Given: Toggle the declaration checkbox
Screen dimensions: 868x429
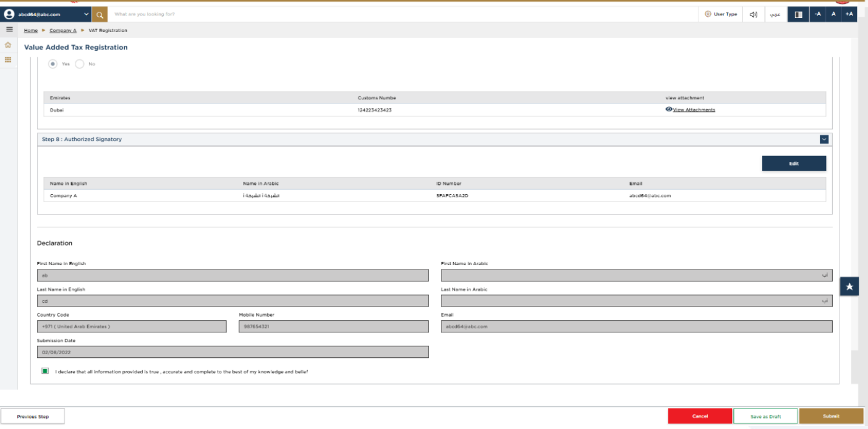Looking at the screenshot, I should tap(45, 371).
